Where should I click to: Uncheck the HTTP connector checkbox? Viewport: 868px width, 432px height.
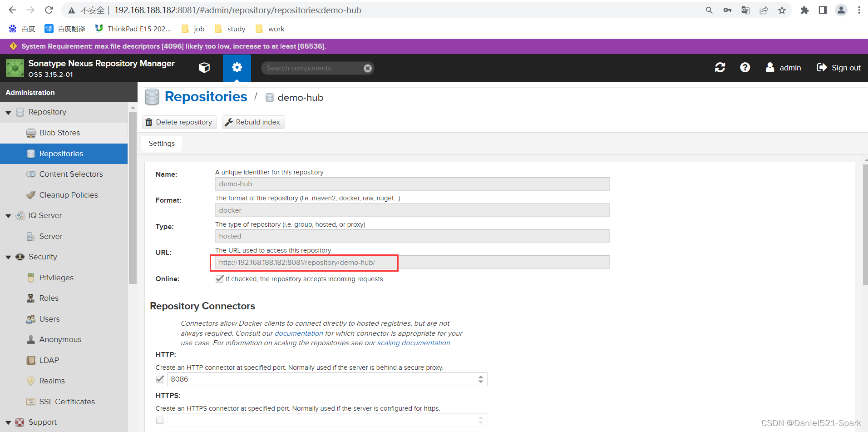tap(160, 379)
